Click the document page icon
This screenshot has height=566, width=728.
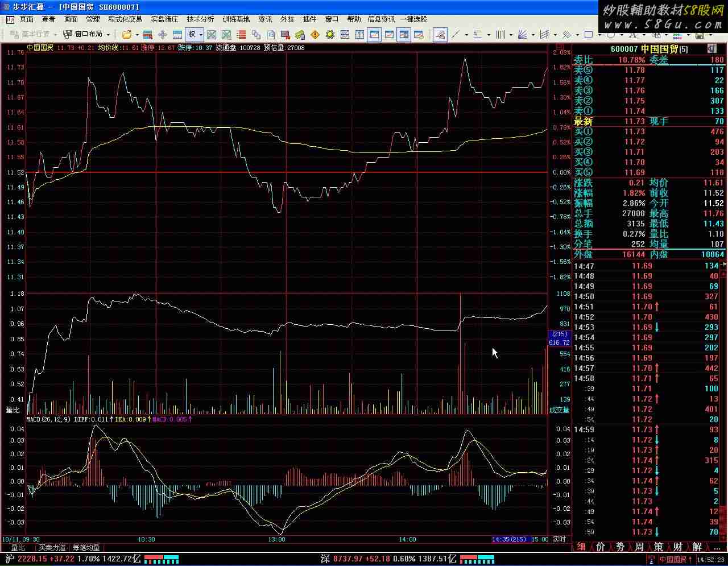271,35
